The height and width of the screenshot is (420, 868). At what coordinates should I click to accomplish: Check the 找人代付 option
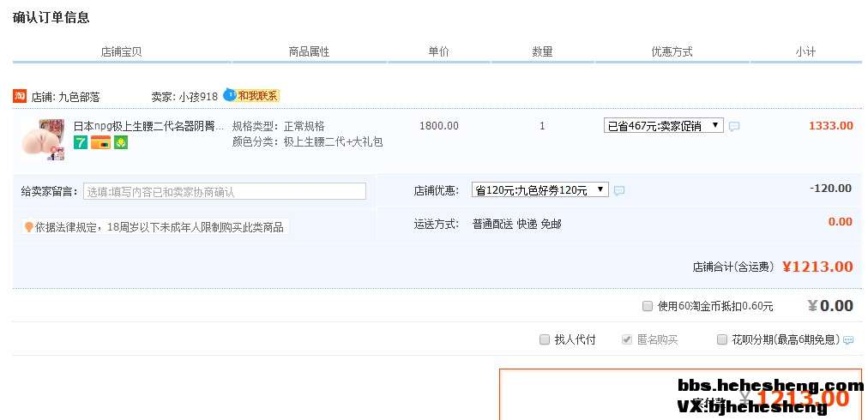pyautogui.click(x=544, y=339)
